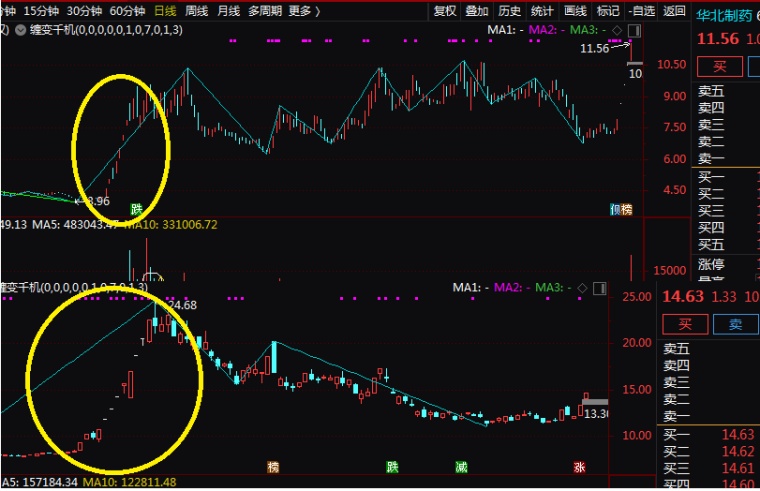Switch to the 60分钟 period tab
Viewport: 760px width, 491px height.
pos(127,11)
